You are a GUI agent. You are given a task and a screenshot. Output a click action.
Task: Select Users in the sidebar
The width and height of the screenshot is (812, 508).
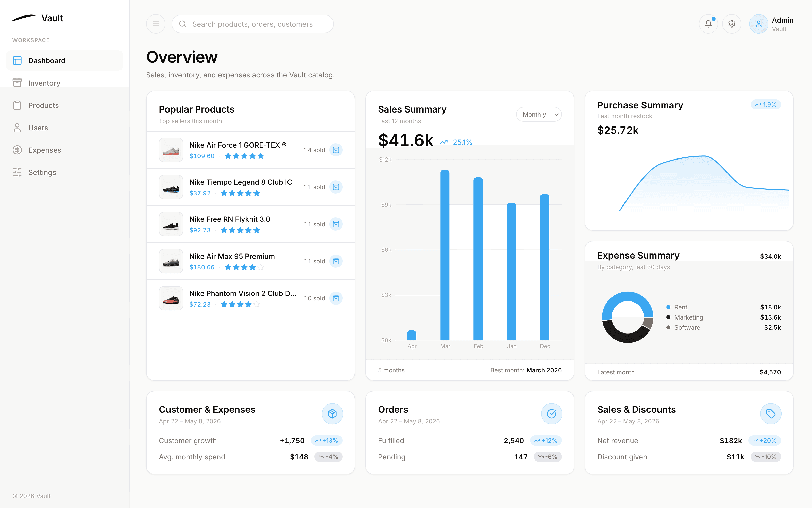pos(65,128)
